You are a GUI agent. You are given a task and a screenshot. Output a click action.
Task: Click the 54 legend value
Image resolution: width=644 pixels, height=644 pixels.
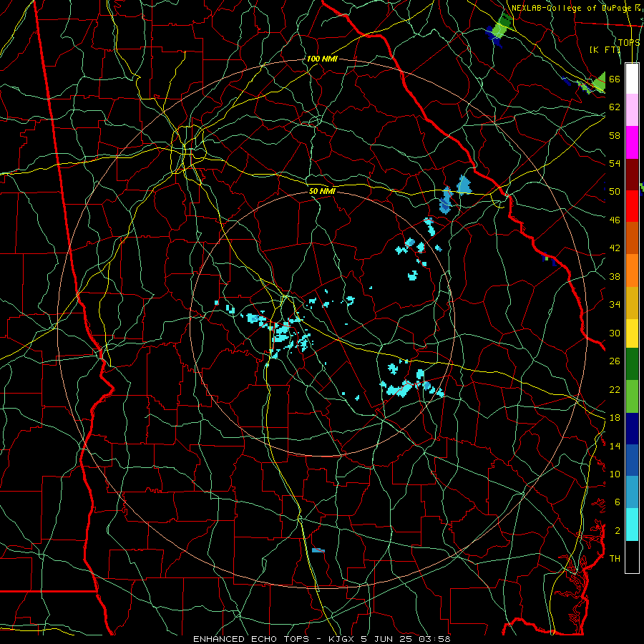point(615,163)
